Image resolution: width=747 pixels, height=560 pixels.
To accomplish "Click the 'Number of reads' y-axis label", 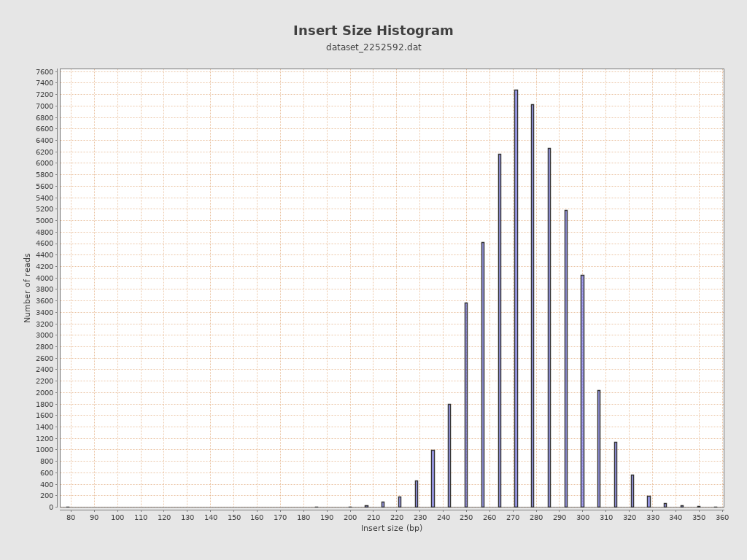I will coord(28,287).
